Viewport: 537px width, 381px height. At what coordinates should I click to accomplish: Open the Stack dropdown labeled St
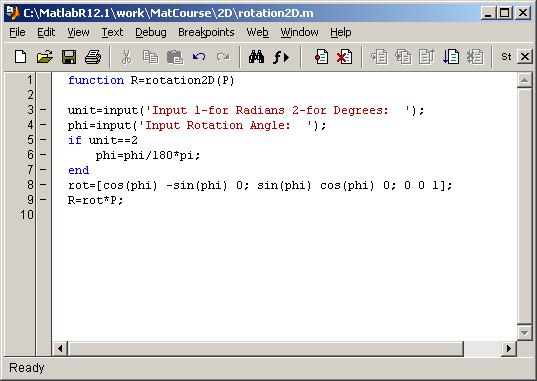(506, 57)
